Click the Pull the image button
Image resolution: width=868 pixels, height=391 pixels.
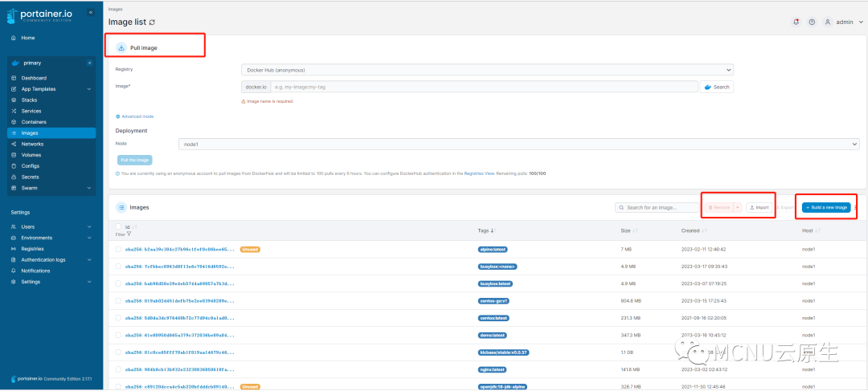point(135,160)
